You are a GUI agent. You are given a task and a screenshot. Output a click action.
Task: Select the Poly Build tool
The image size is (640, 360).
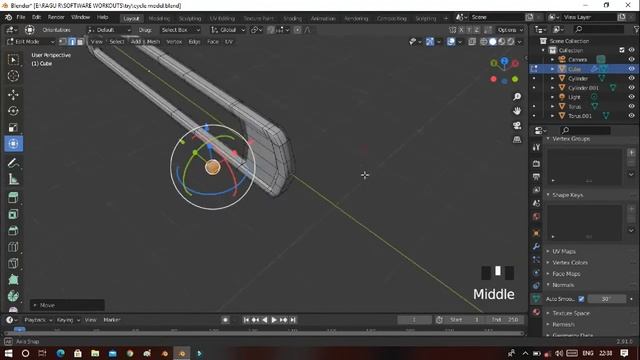13,280
